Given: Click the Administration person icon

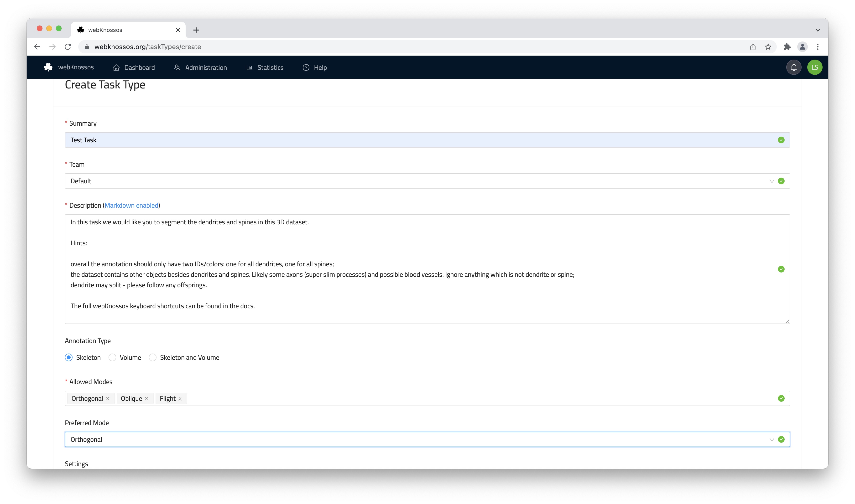Looking at the screenshot, I should point(177,67).
